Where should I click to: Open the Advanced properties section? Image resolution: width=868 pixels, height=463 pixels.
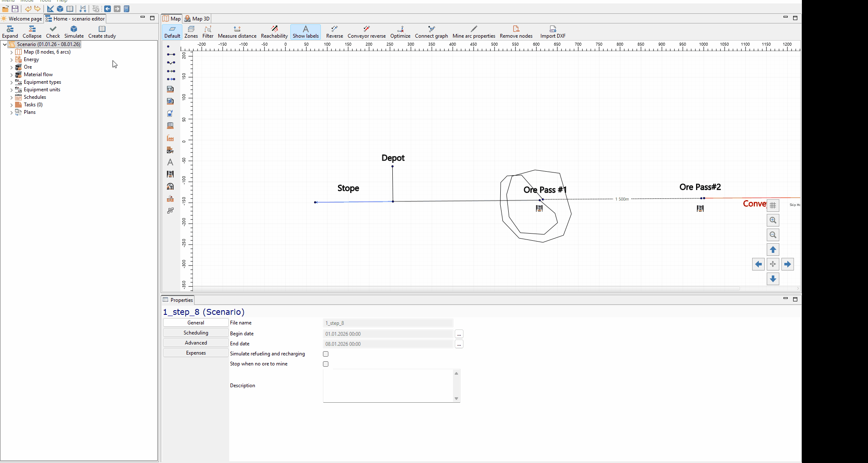tap(196, 343)
